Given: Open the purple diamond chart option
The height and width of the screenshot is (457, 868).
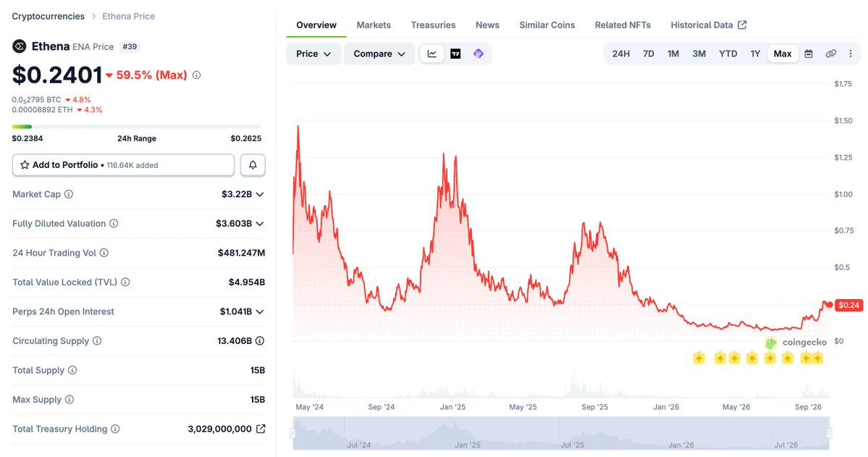Looking at the screenshot, I should click(479, 54).
